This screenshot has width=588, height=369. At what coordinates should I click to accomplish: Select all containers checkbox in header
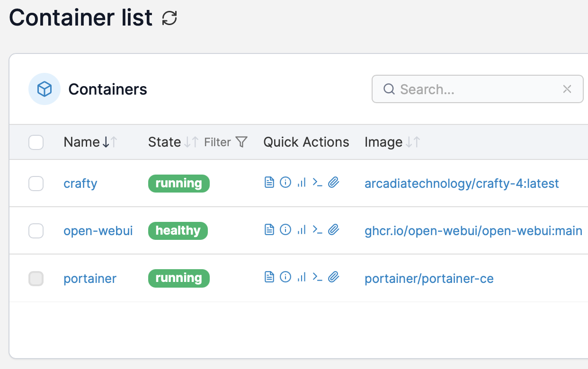[36, 142]
